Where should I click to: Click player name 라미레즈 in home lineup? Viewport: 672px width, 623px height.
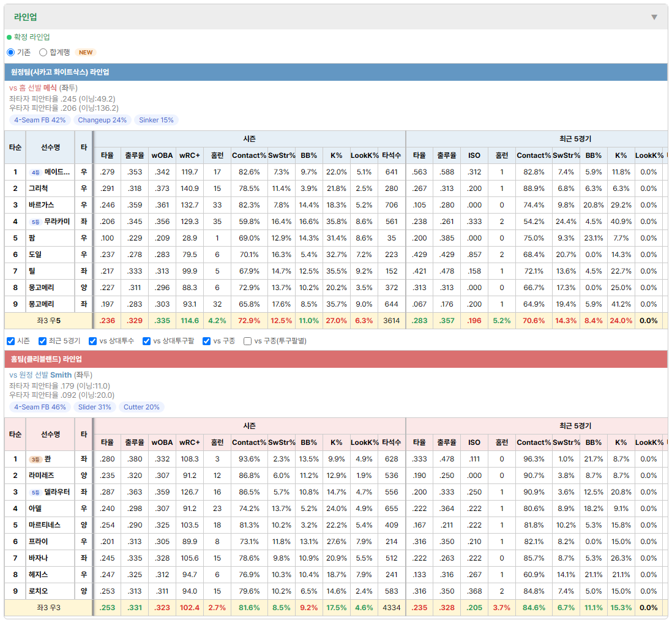(x=42, y=475)
